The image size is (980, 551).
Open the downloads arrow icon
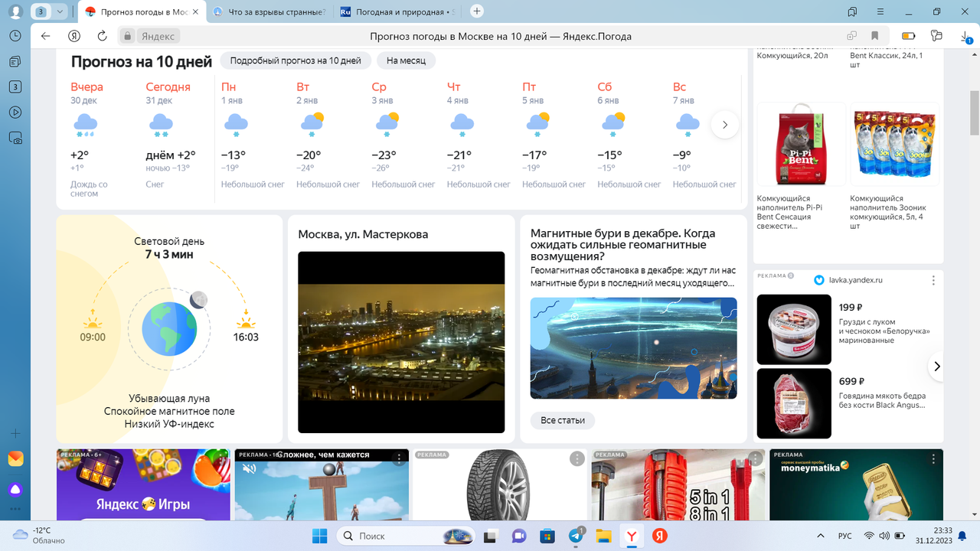click(965, 36)
